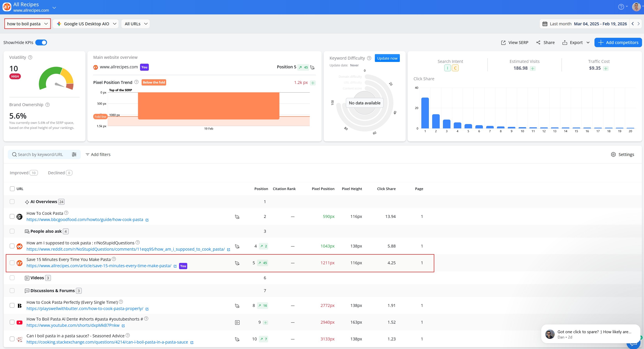Open the chat widget bubble icon
This screenshot has width=644, height=349.
coord(633,345)
